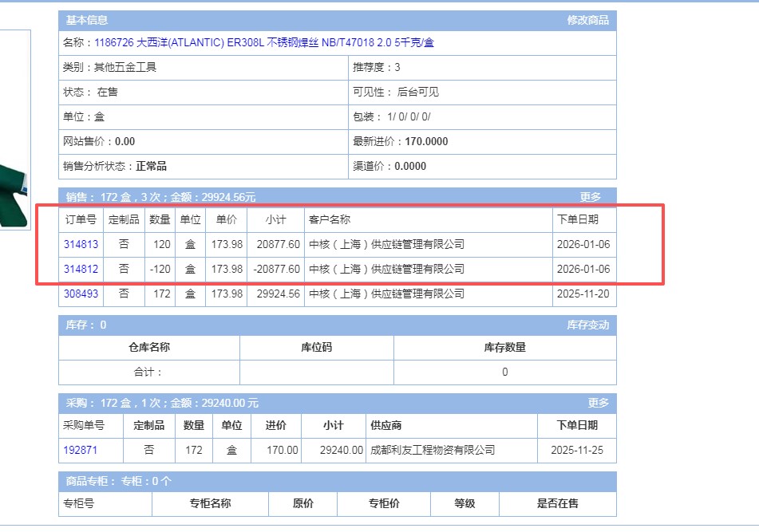Open the 库存变动 link
Screen dimensions: 759x532
coord(587,325)
